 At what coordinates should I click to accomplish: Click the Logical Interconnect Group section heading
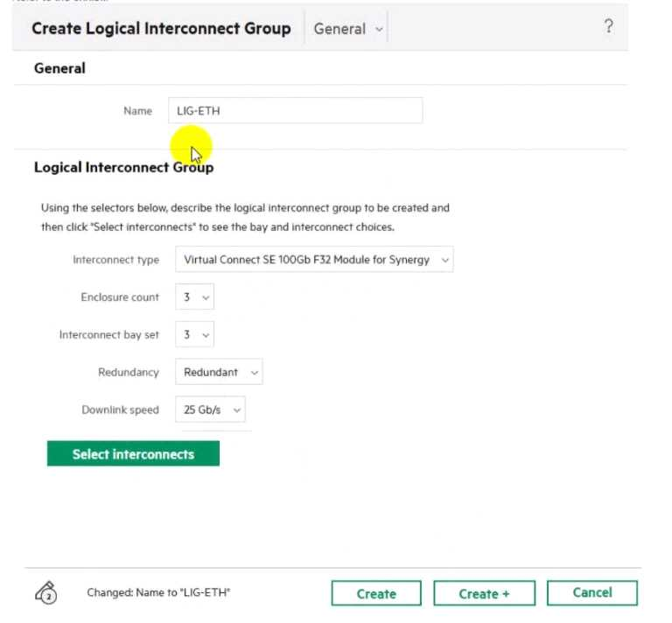pos(123,167)
